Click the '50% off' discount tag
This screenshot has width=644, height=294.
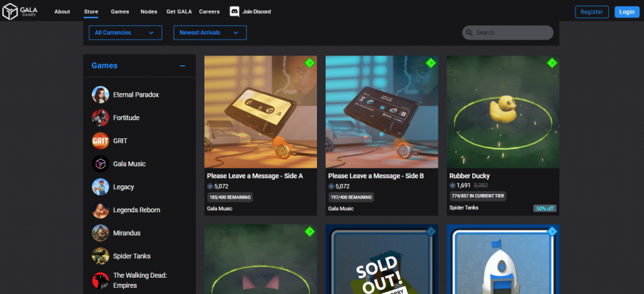[545, 209]
